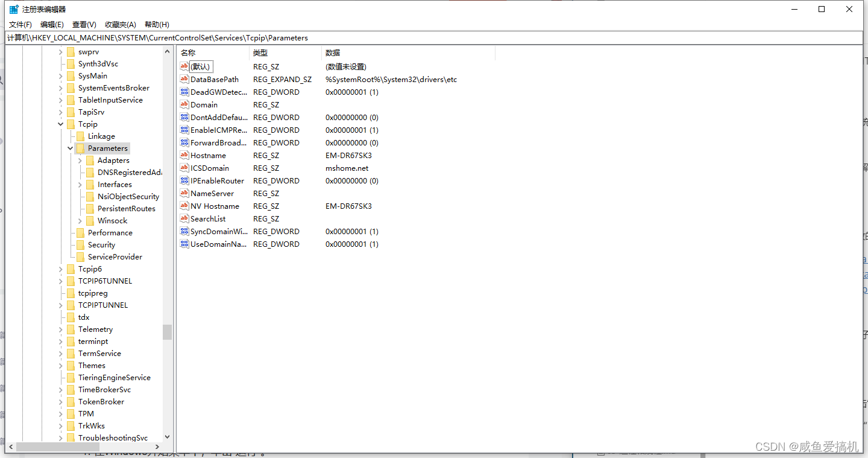Select the IPEnableRouter DWORD icon
868x458 pixels.
click(x=184, y=180)
